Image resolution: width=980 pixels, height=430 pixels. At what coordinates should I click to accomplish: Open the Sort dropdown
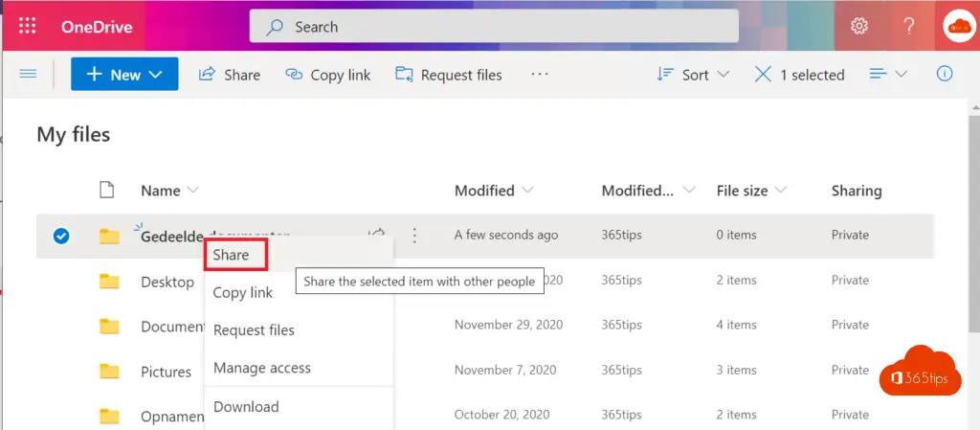(693, 75)
